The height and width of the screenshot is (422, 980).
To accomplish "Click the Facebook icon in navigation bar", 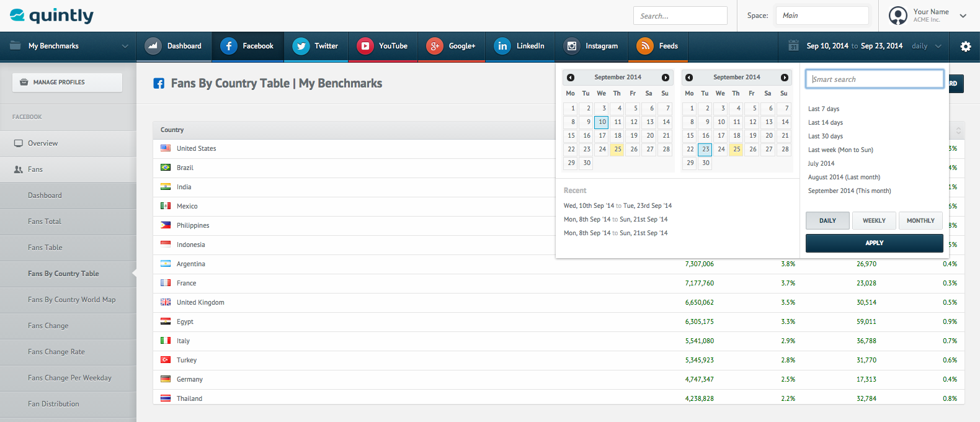I will [229, 46].
